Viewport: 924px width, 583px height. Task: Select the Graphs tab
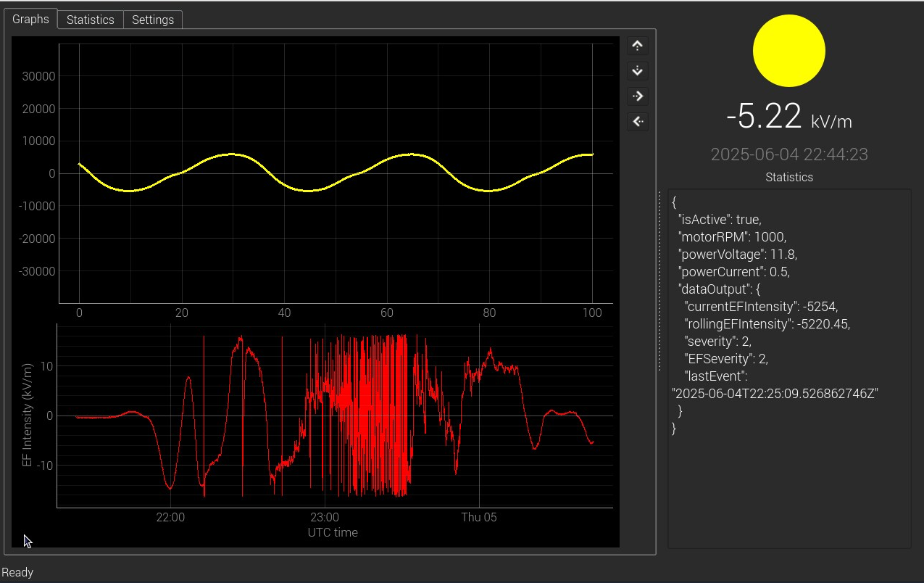click(x=30, y=19)
